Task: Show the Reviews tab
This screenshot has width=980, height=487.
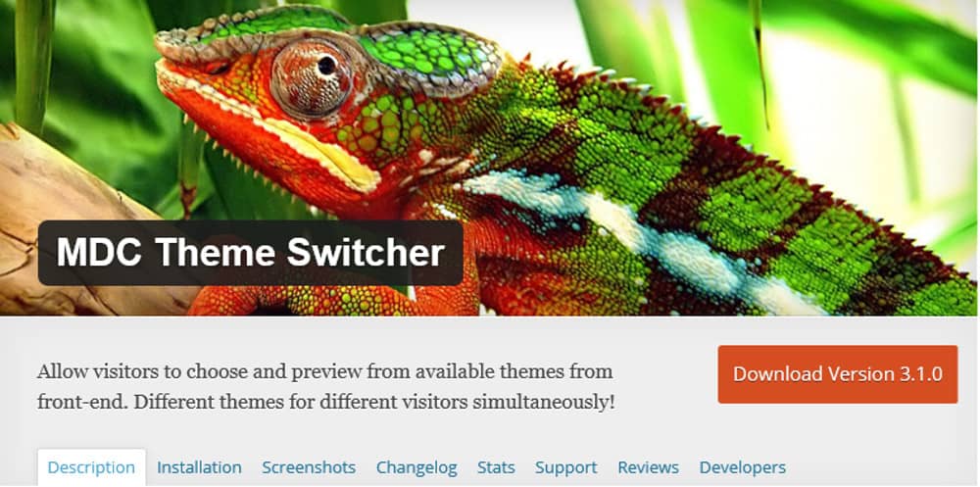Action: (648, 467)
